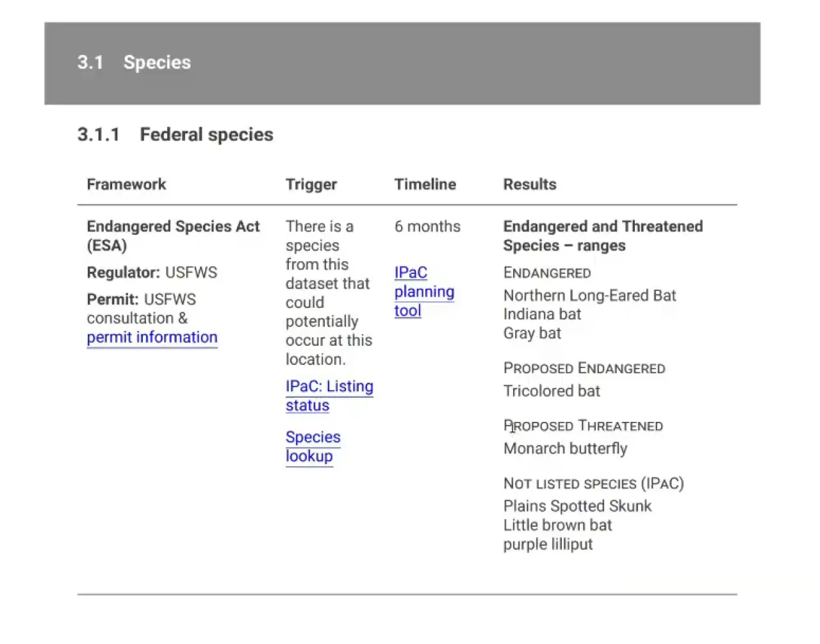Select the 3.1.1 Federal species heading
This screenshot has width=820, height=644.
pos(175,134)
